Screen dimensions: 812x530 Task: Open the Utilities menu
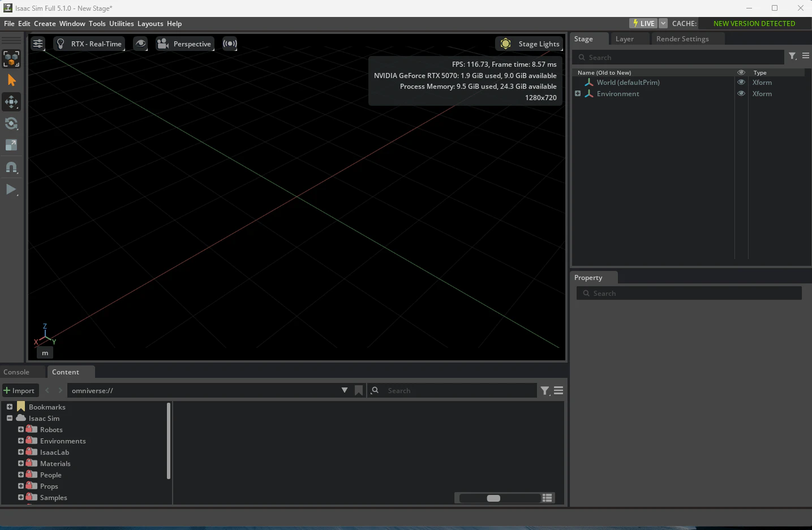tap(122, 24)
